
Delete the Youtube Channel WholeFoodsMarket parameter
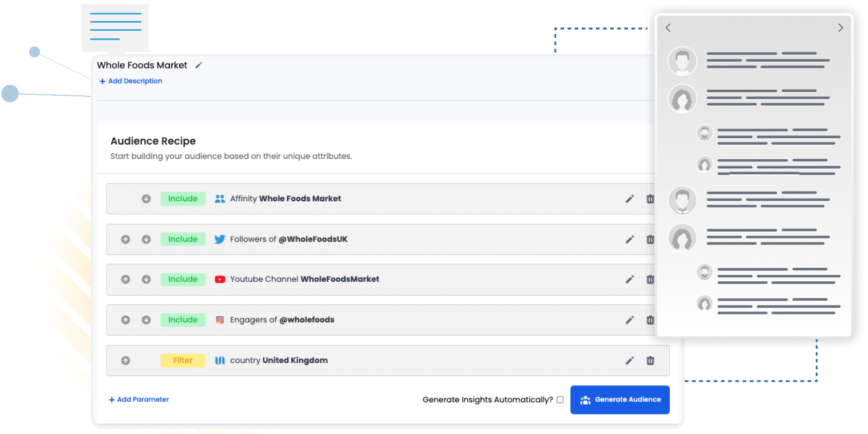(x=650, y=279)
